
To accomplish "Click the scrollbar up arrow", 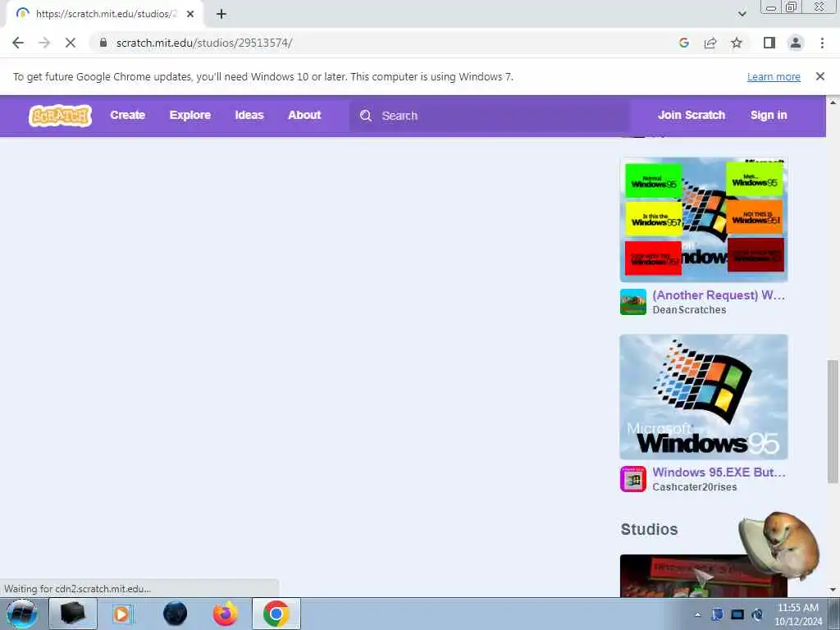I will pos(833,102).
